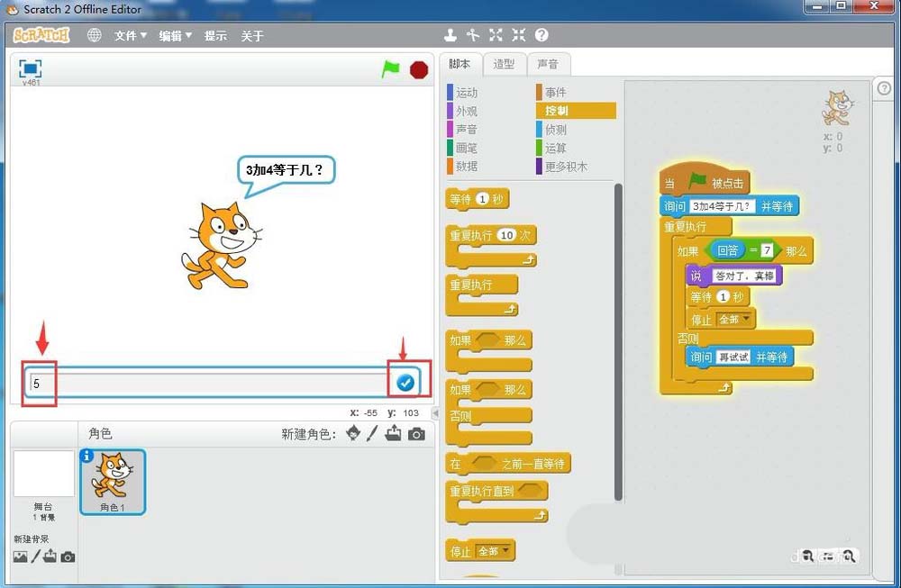Viewport: 901px width, 588px height.
Task: Select the 控制 block category
Action: point(576,111)
